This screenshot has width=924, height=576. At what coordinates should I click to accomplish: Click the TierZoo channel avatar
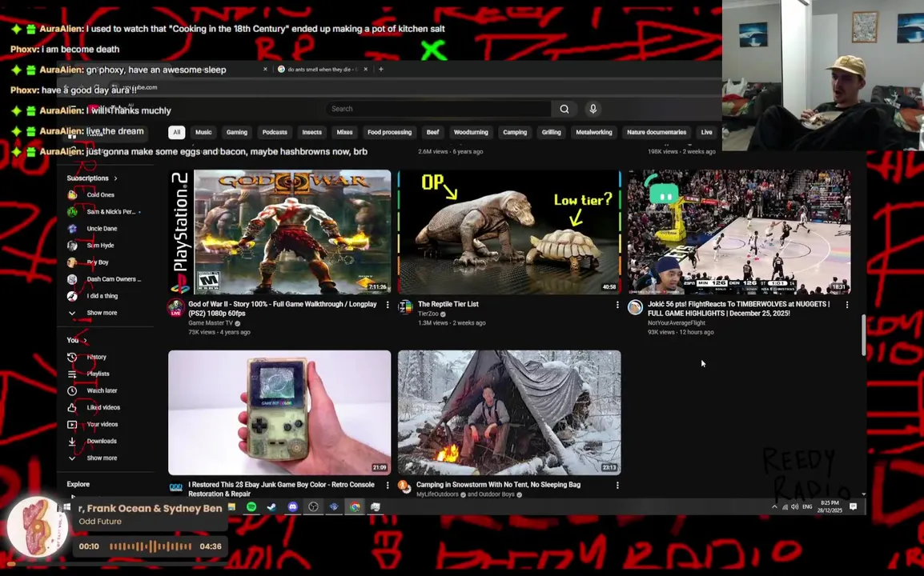click(x=405, y=307)
